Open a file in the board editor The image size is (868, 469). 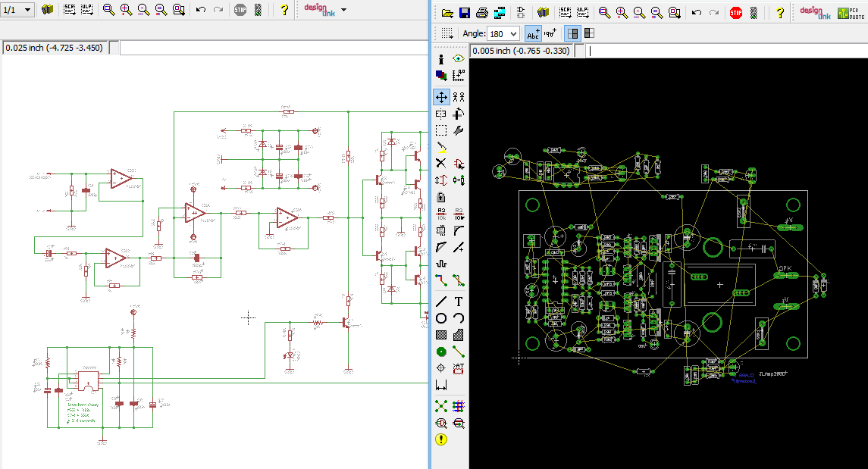coord(447,13)
